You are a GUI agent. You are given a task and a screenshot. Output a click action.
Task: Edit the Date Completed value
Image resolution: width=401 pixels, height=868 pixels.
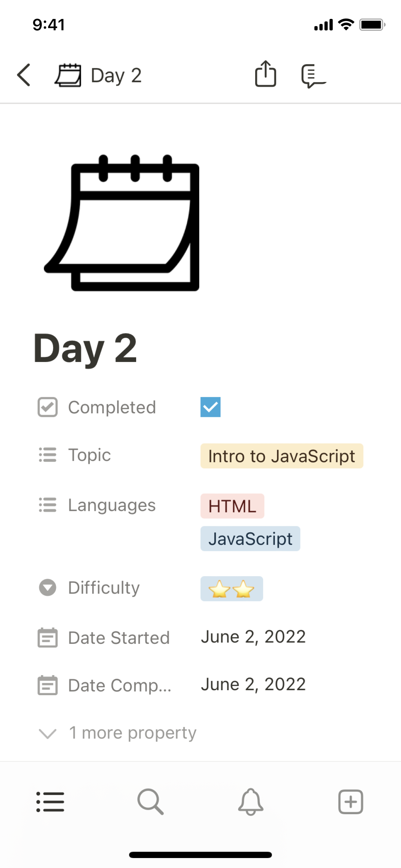pos(253,684)
